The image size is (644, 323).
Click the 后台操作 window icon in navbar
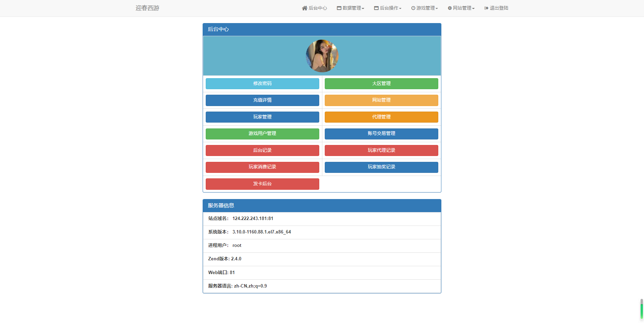(x=376, y=8)
